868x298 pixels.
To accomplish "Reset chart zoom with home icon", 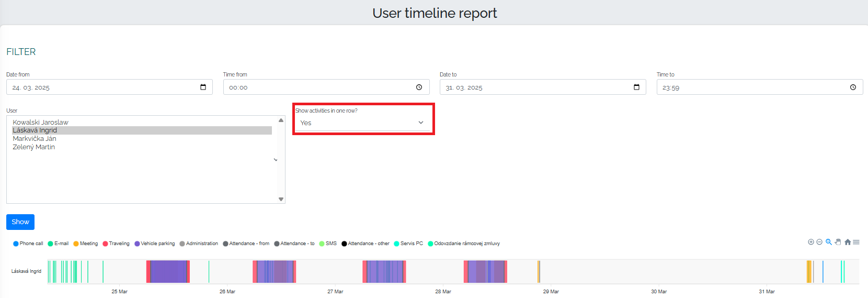I will pyautogui.click(x=848, y=242).
